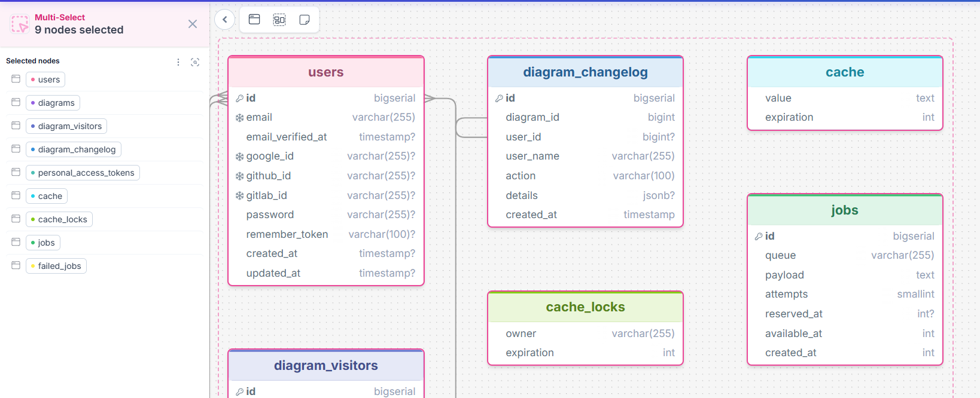The width and height of the screenshot is (980, 398).
Task: Select the cache_locks chip in the node list
Action: click(59, 219)
